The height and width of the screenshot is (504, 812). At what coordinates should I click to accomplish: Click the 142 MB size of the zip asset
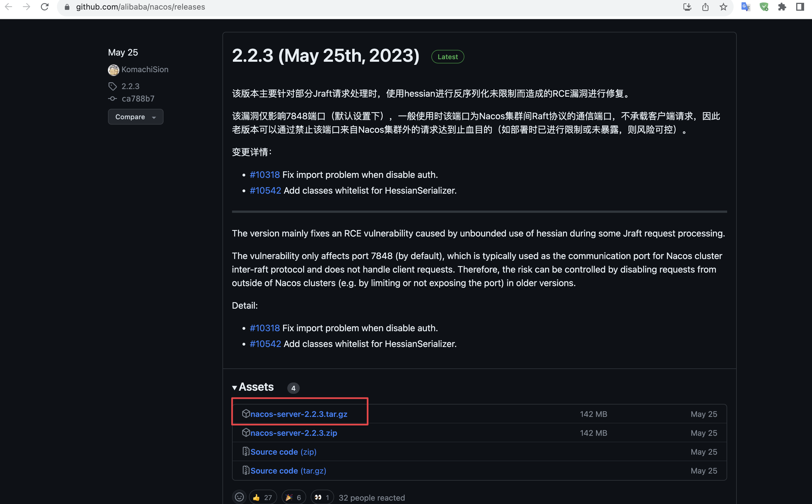(593, 433)
